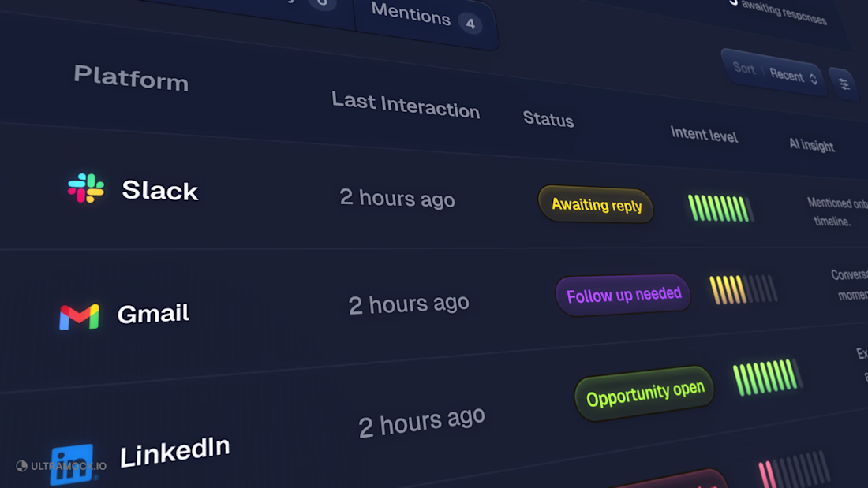Click the Last Interaction column header
This screenshot has height=488, width=868.
pyautogui.click(x=406, y=105)
